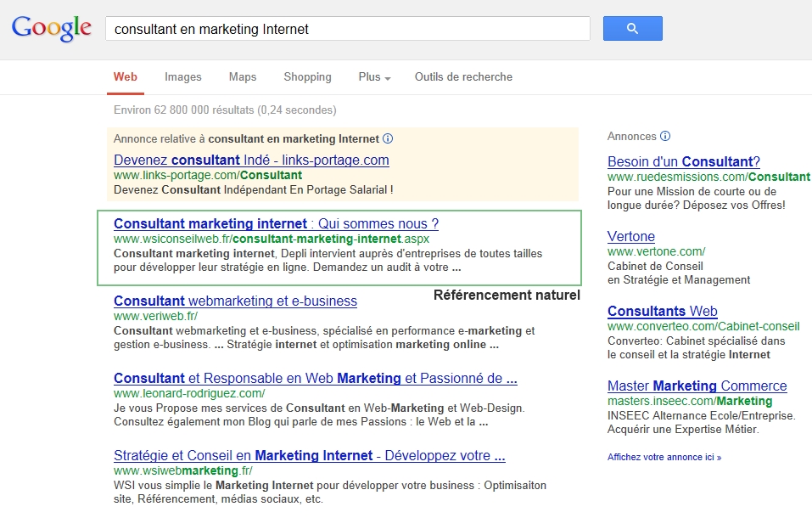The image size is (812, 518).
Task: Open 'Stratégie et Conseil en Marketing Internet' result
Action: click(x=309, y=455)
